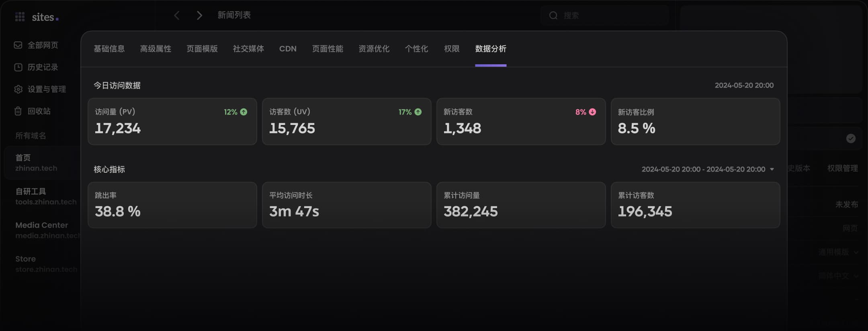Viewport: 868px width, 331px height.
Task: Click the 回收站 trash icon
Action: pos(18,111)
